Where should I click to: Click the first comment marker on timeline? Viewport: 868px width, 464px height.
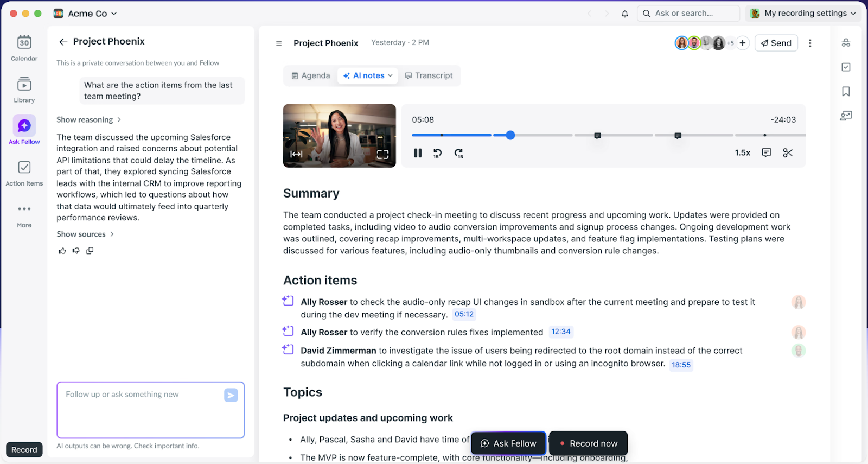click(x=597, y=136)
